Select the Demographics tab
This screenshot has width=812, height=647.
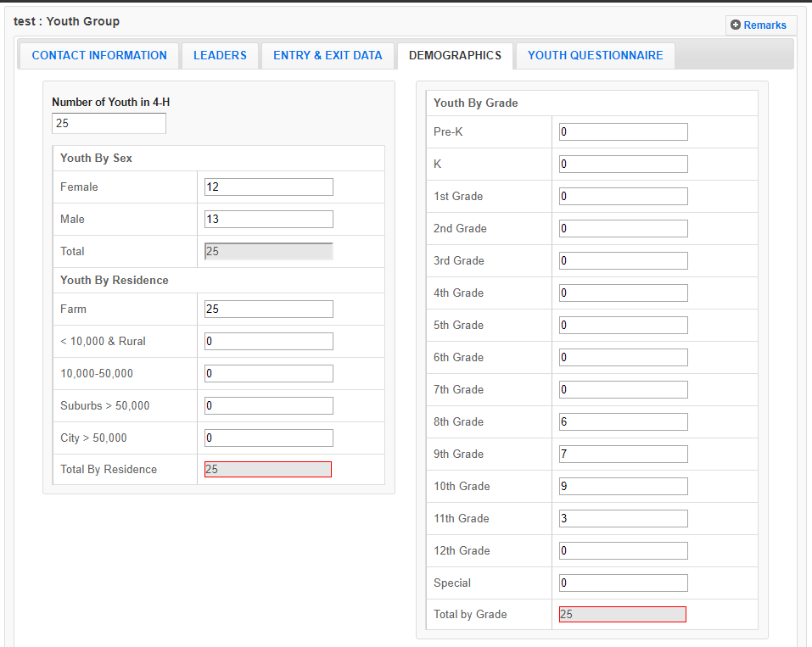[x=455, y=56]
